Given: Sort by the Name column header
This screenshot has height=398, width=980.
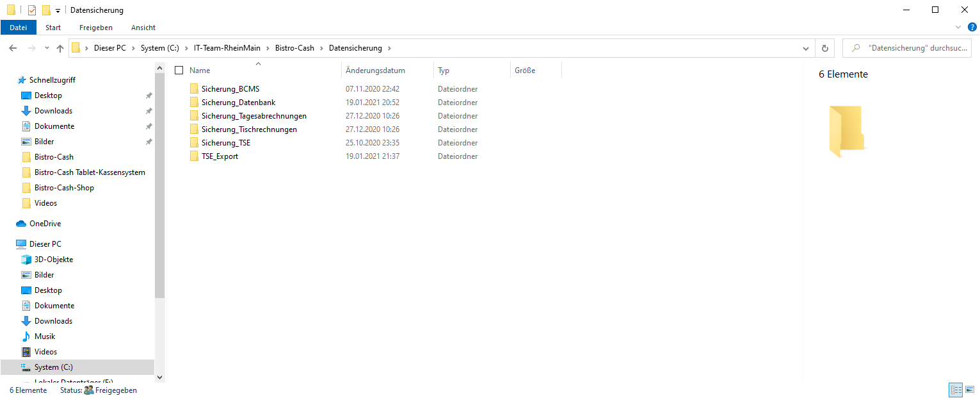Looking at the screenshot, I should tap(200, 70).
